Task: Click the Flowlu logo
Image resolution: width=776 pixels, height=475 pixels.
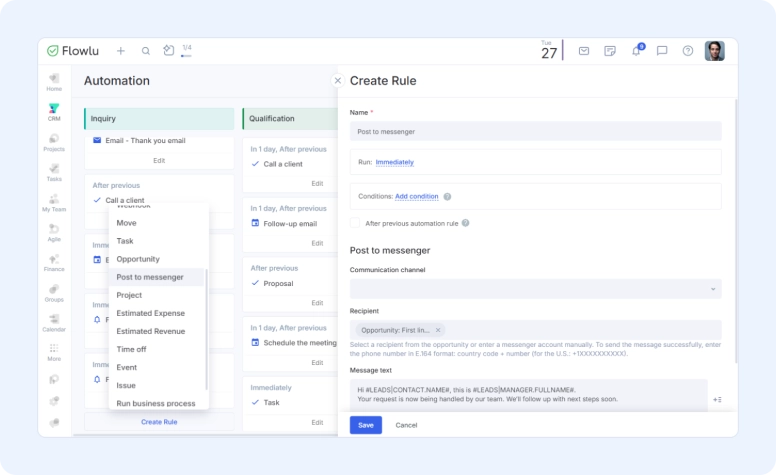Action: tap(73, 50)
